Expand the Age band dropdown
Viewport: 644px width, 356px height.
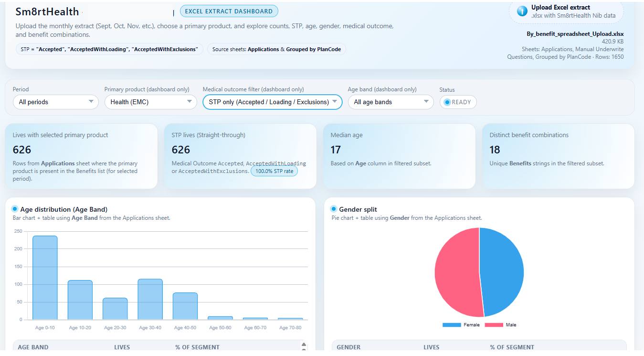click(x=391, y=102)
